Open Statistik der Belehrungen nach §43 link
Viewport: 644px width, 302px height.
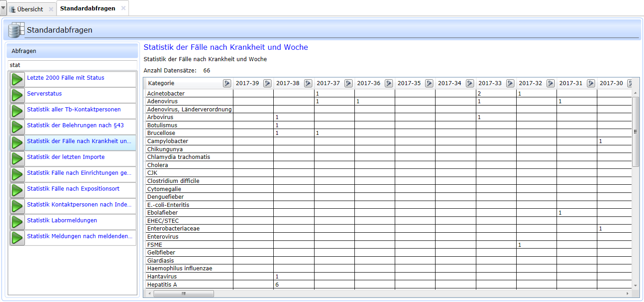tap(75, 125)
